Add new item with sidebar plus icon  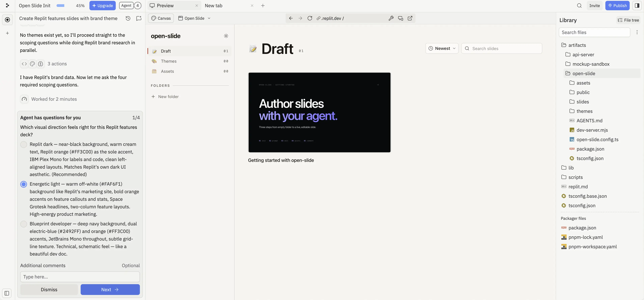coord(7,33)
